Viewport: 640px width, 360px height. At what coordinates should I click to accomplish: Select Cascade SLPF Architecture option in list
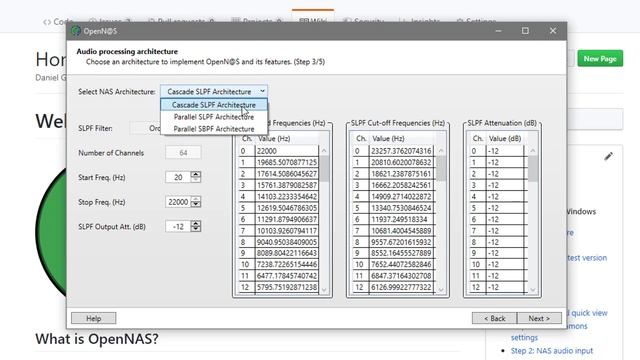point(214,105)
